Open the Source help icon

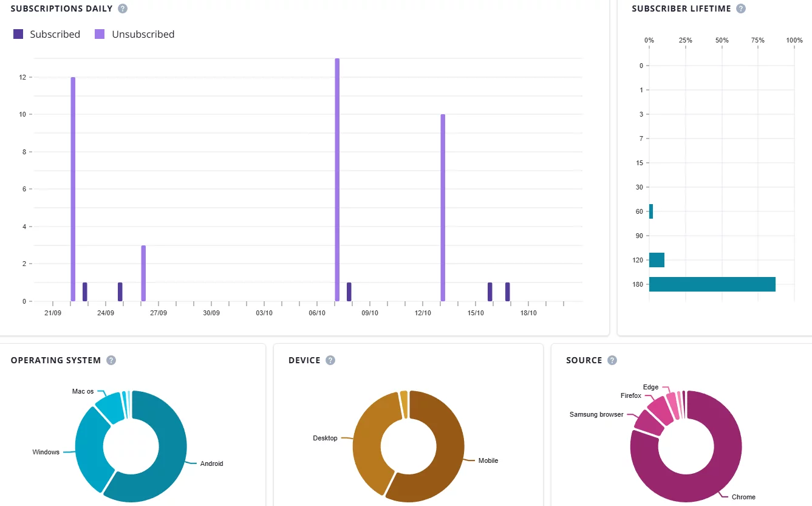[612, 360]
